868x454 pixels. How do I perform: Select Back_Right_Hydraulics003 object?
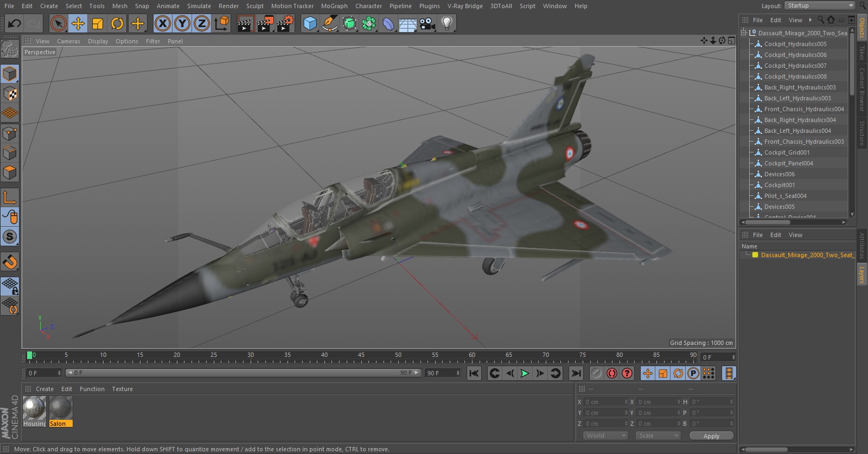(800, 87)
